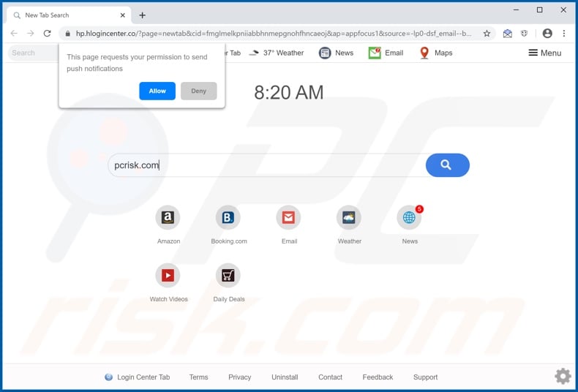The height and width of the screenshot is (392, 578).
Task: Allow push notifications
Action: tap(157, 91)
